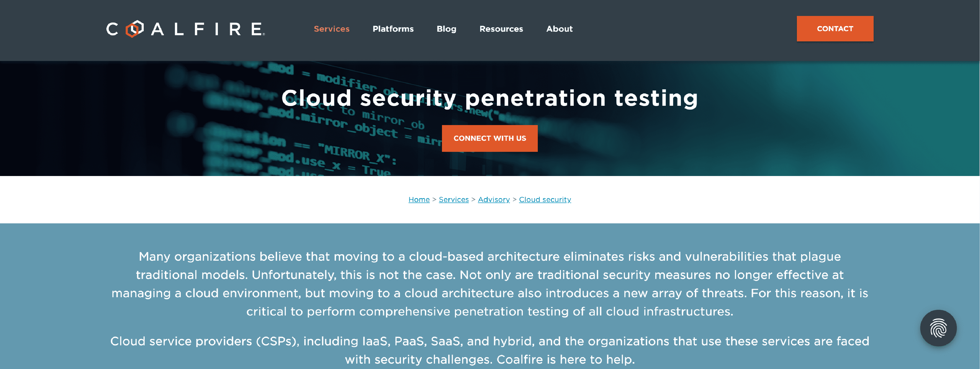Expand the About navigation item
The height and width of the screenshot is (369, 980).
[559, 29]
